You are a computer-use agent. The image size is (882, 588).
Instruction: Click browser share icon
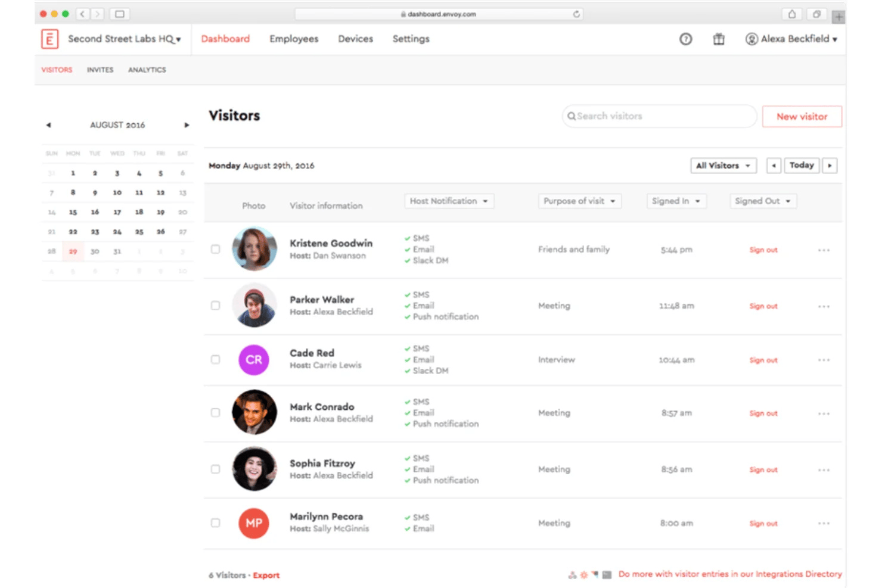pyautogui.click(x=791, y=14)
